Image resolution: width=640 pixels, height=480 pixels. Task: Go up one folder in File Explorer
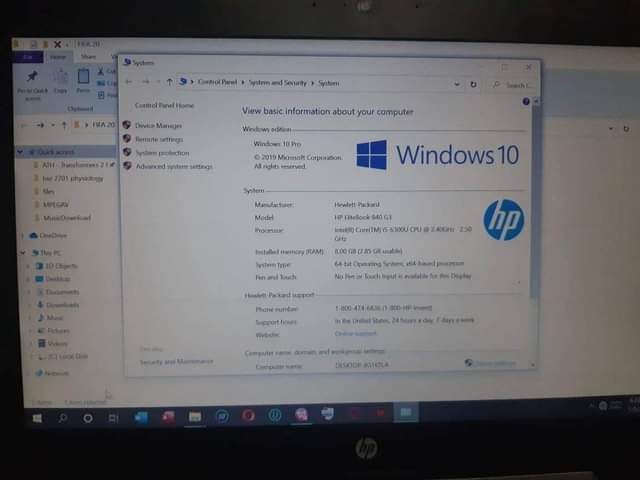tap(64, 125)
